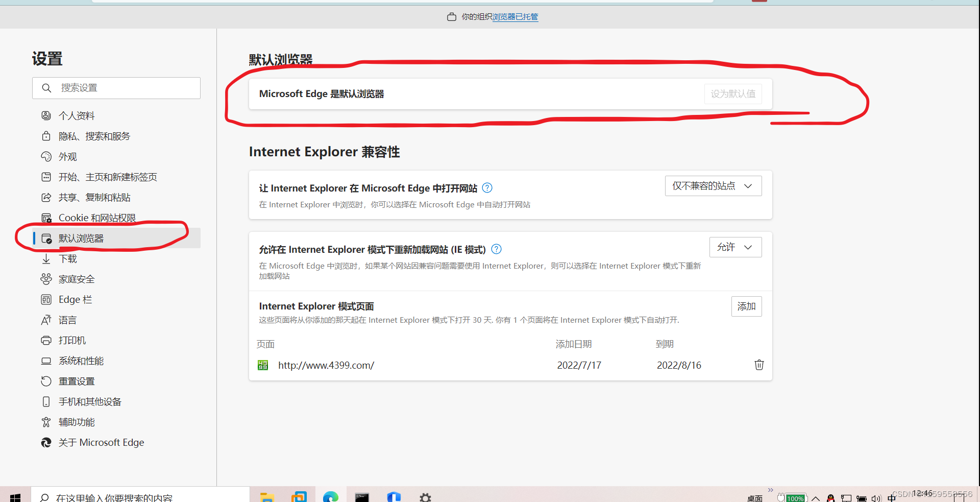This screenshot has height=502, width=980.
Task: Click the QQ penguin tray icon
Action: click(x=830, y=498)
